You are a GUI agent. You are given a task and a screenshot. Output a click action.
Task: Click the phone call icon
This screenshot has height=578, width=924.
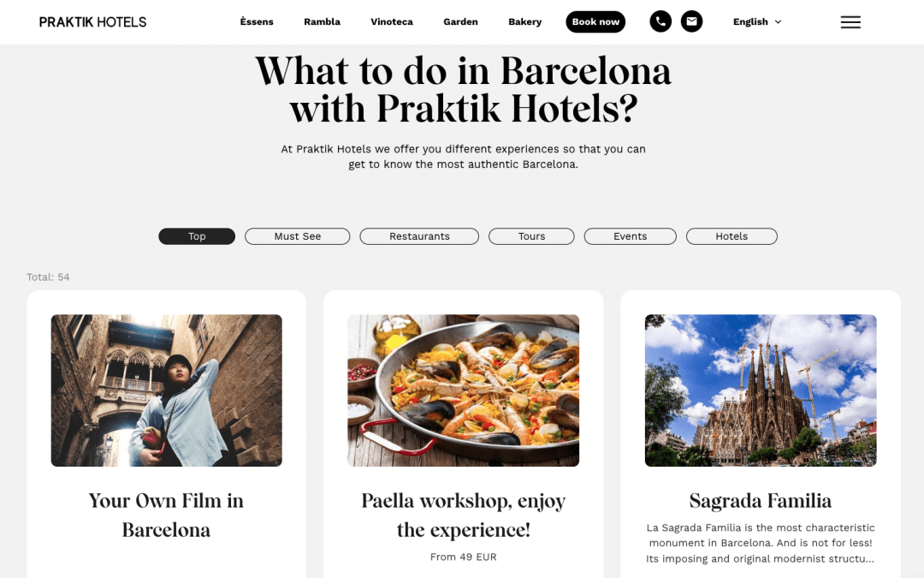tap(660, 21)
